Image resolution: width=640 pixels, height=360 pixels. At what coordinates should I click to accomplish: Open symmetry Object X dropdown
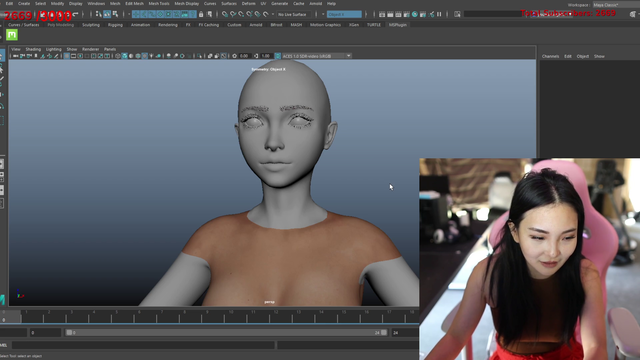click(x=344, y=14)
